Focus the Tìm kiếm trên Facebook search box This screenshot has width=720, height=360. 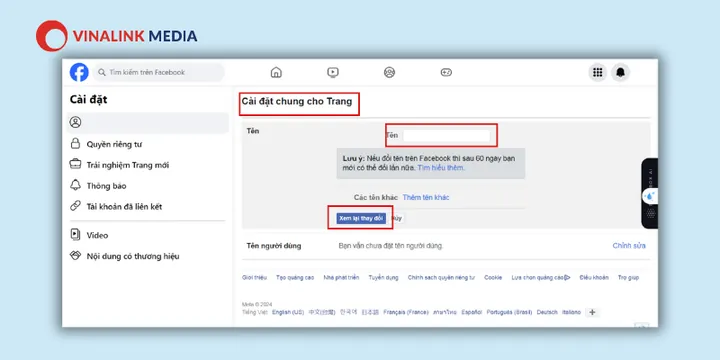[x=159, y=73]
